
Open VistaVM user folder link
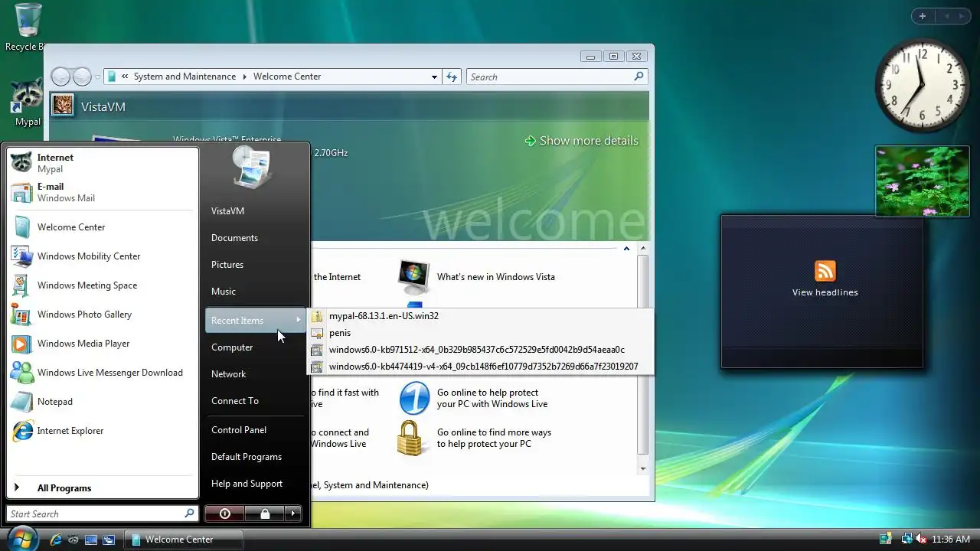255,211
